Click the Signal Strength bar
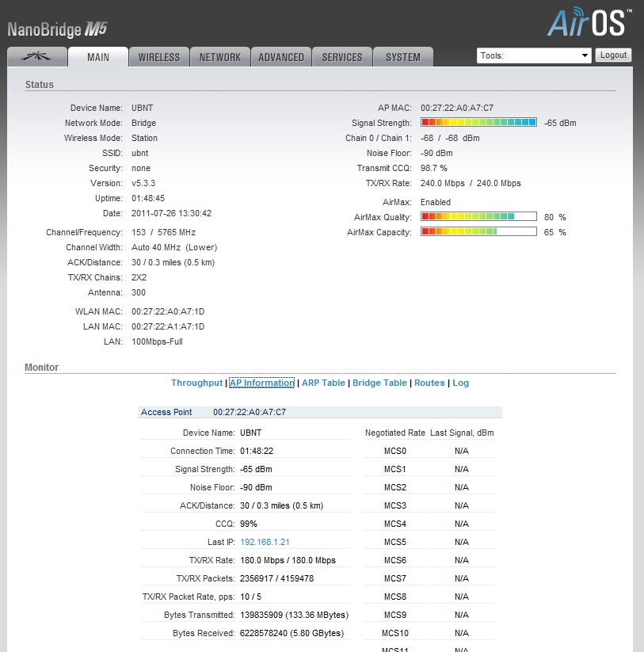Screen dimensions: 644x652 click(478, 122)
